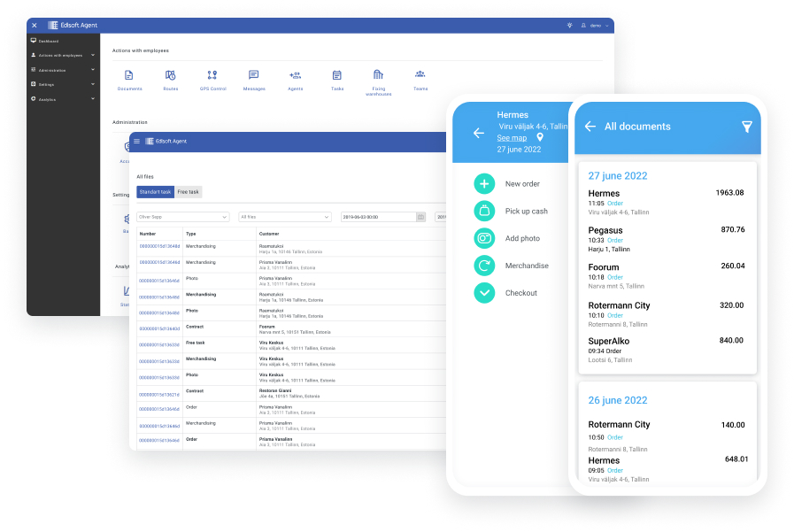The height and width of the screenshot is (532, 794).
Task: Open the Documents icon under Actions with employees
Action: coord(129,75)
